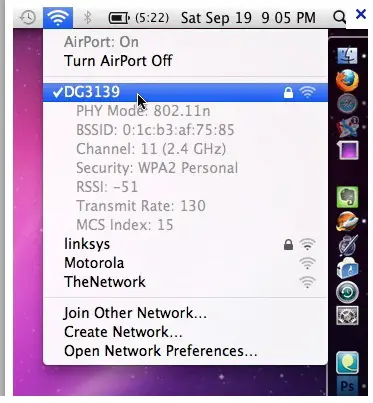This screenshot has width=373, height=403.
Task: Click the RSSI: -51 line
Action: 107,187
